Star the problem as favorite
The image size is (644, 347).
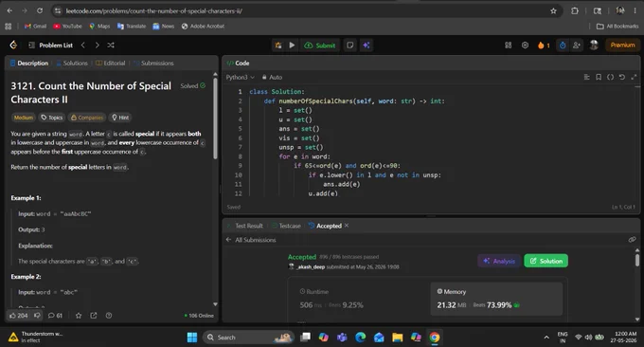(79, 316)
